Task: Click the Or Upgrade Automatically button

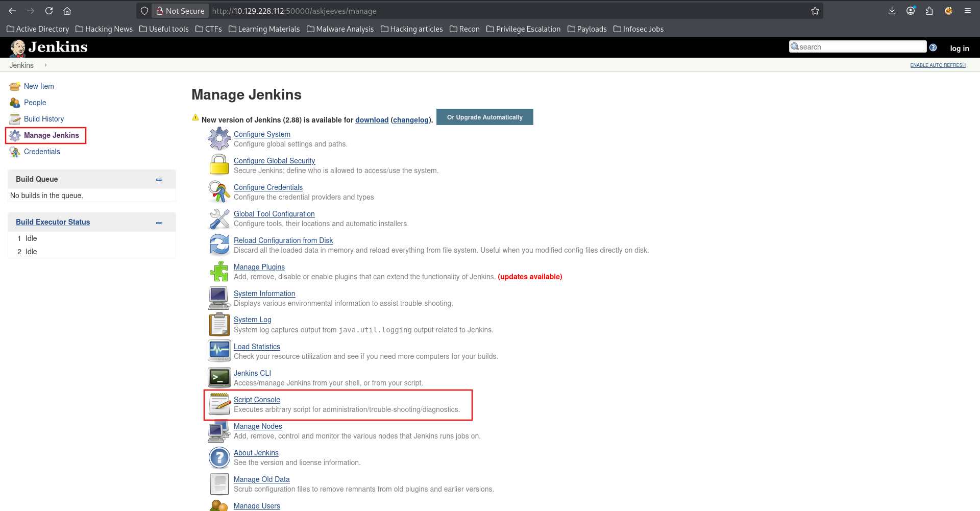Action: [484, 117]
